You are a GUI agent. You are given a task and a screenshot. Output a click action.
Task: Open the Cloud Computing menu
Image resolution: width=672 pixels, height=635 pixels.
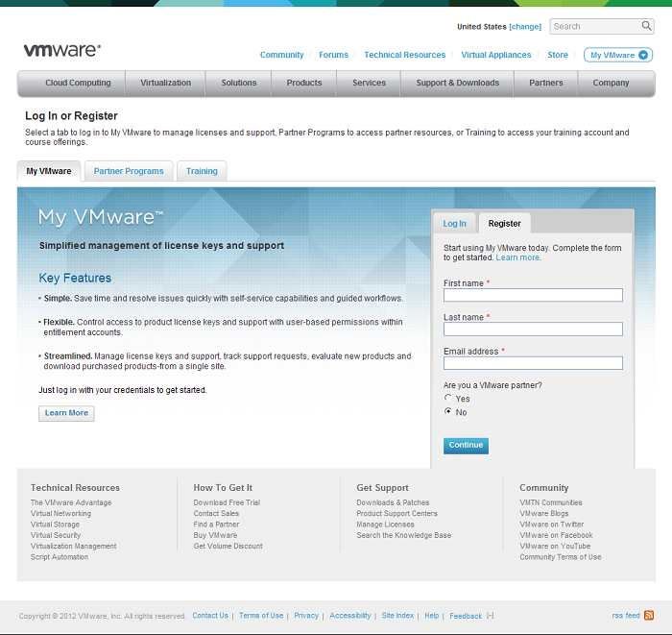point(78,83)
